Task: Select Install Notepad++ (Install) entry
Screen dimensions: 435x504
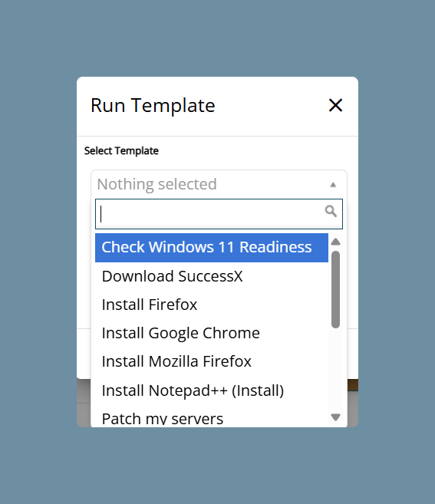Action: pos(212,390)
